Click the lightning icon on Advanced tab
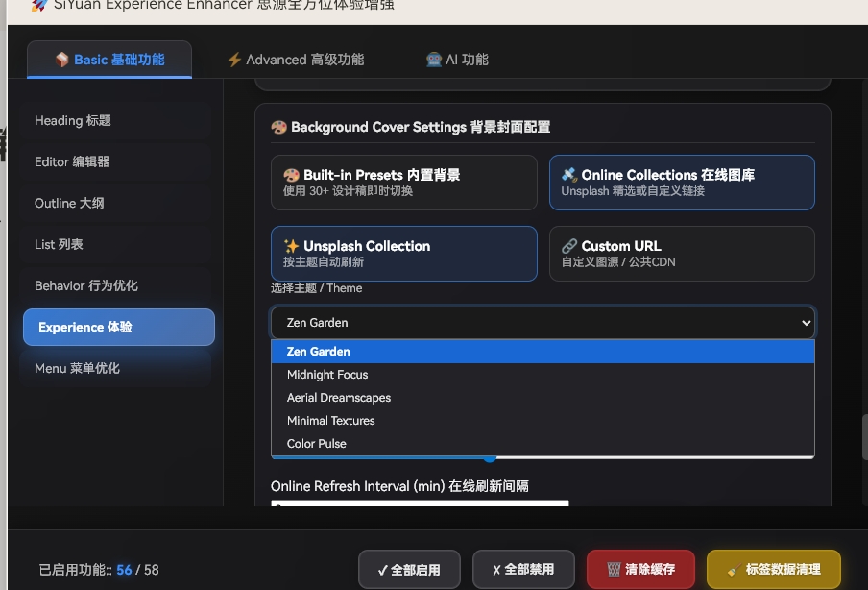868x590 pixels. point(234,59)
